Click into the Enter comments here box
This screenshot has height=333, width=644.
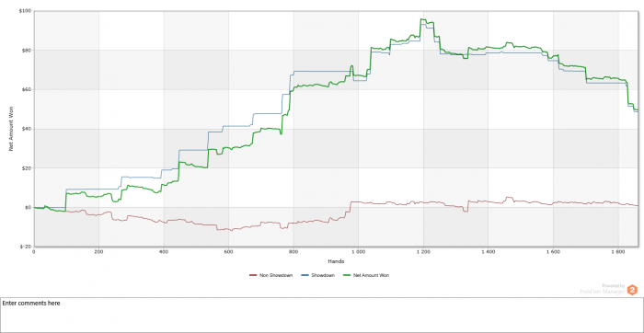(322, 315)
